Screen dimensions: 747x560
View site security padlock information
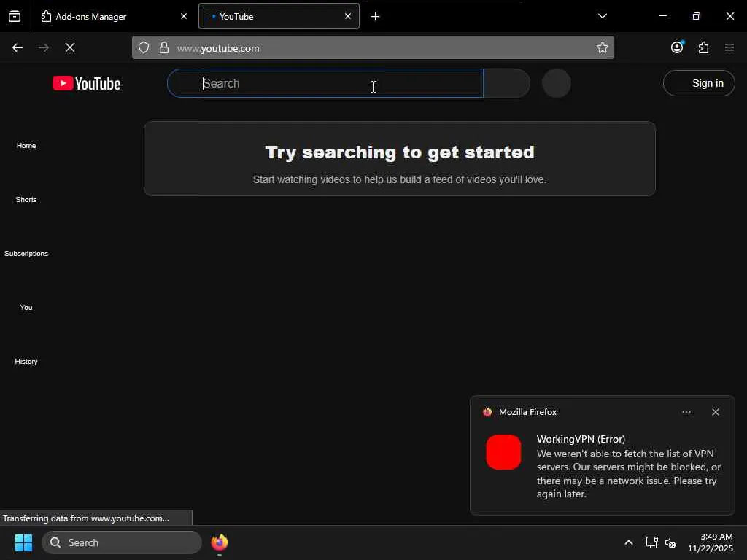(x=164, y=47)
